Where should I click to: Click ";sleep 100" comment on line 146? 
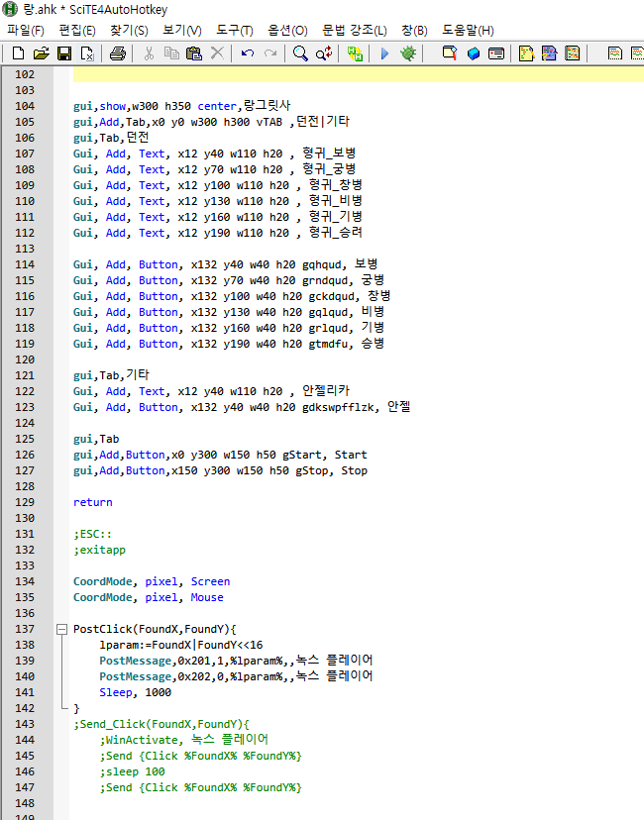point(133,771)
